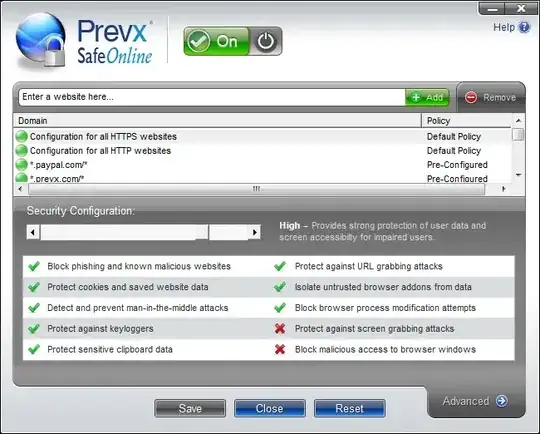This screenshot has height=434, width=540.
Task: Click the power icon next to On
Action: click(266, 42)
